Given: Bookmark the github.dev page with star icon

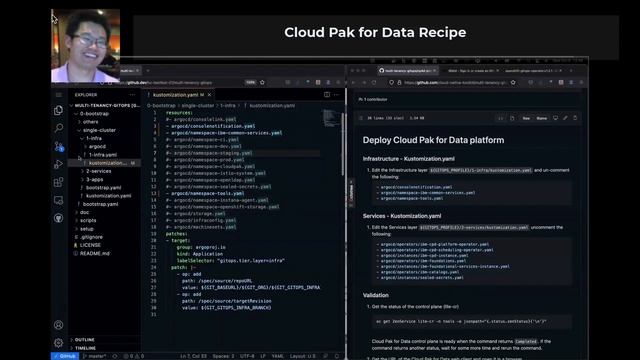Looking at the screenshot, I should click(262, 82).
